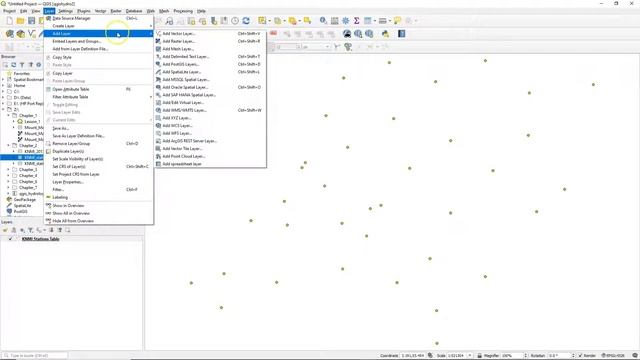640x360 pixels.
Task: Click the Browser panel refresh icon
Action: pos(13,65)
